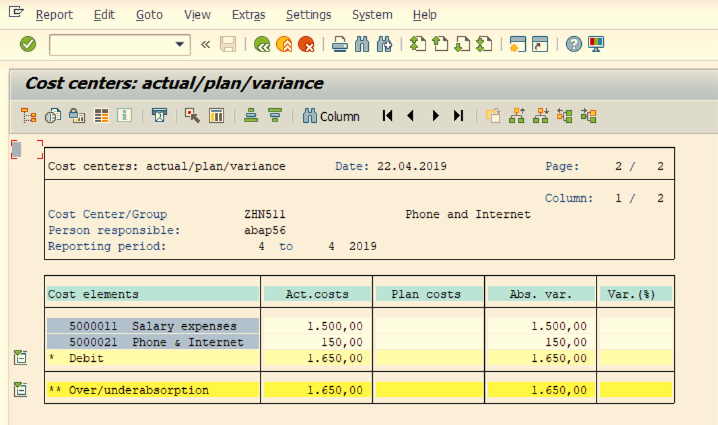Click the SAP window menu icon left of Report
Screen dimensions: 718x425
[x=16, y=12]
